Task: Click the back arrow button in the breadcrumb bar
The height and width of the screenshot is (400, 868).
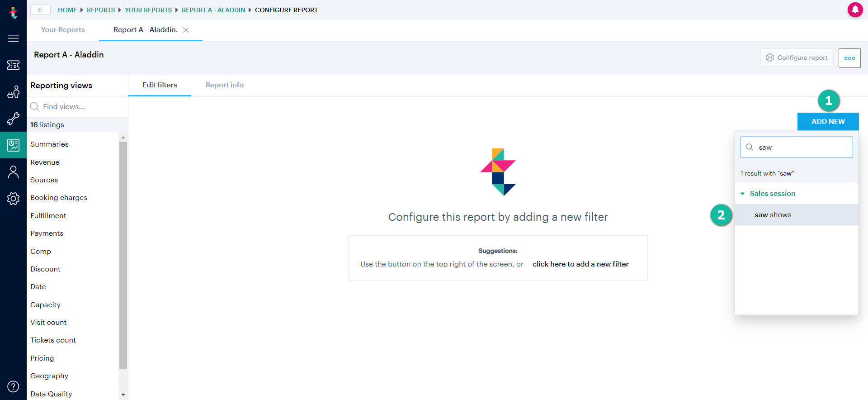Action: (40, 10)
